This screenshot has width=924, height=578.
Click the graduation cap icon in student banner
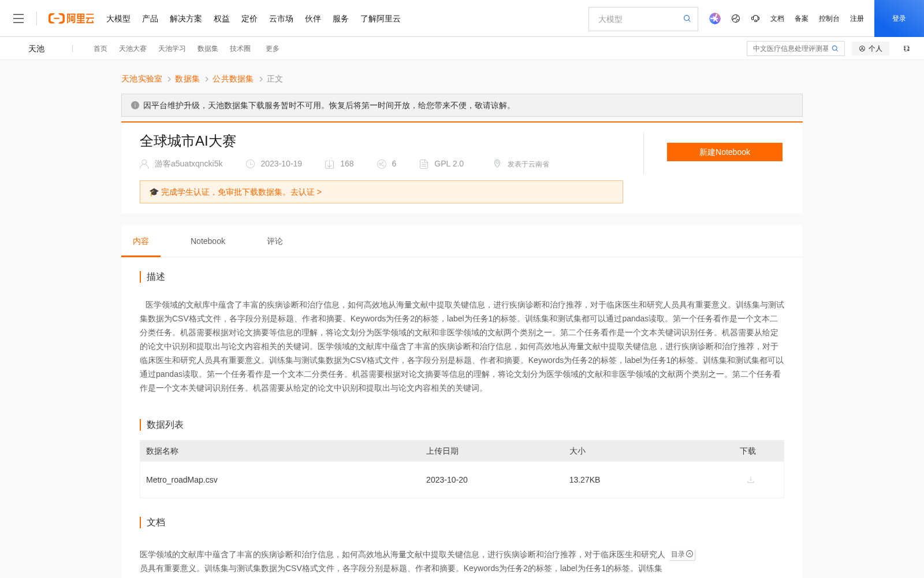pyautogui.click(x=154, y=192)
